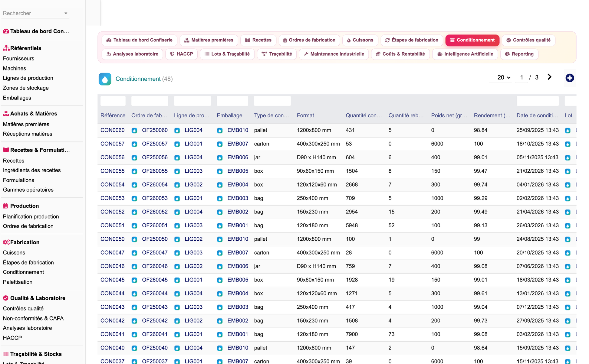The height and width of the screenshot is (364, 589).
Task: Click the icon beside OF260051
Action: (x=134, y=226)
